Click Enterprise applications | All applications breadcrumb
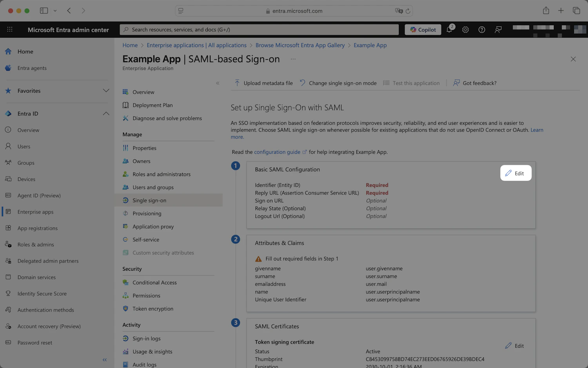The height and width of the screenshot is (368, 588). [196, 45]
